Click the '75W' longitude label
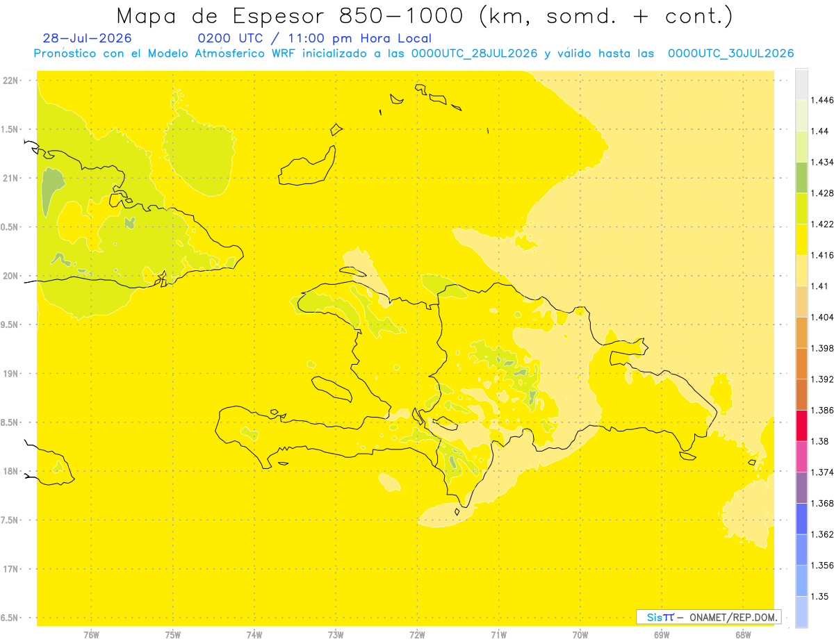 [x=173, y=634]
